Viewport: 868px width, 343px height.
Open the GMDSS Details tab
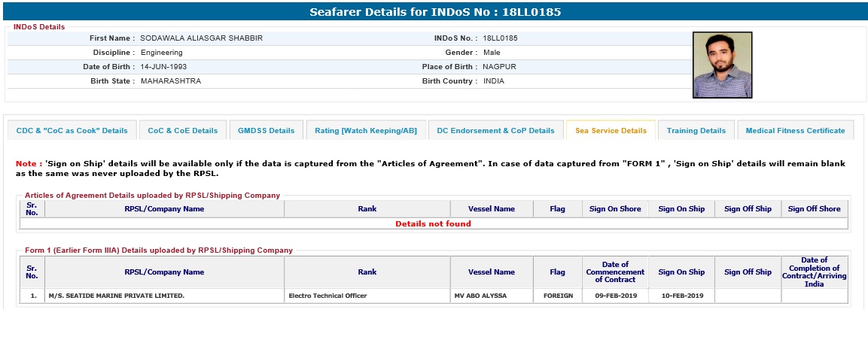pos(266,130)
